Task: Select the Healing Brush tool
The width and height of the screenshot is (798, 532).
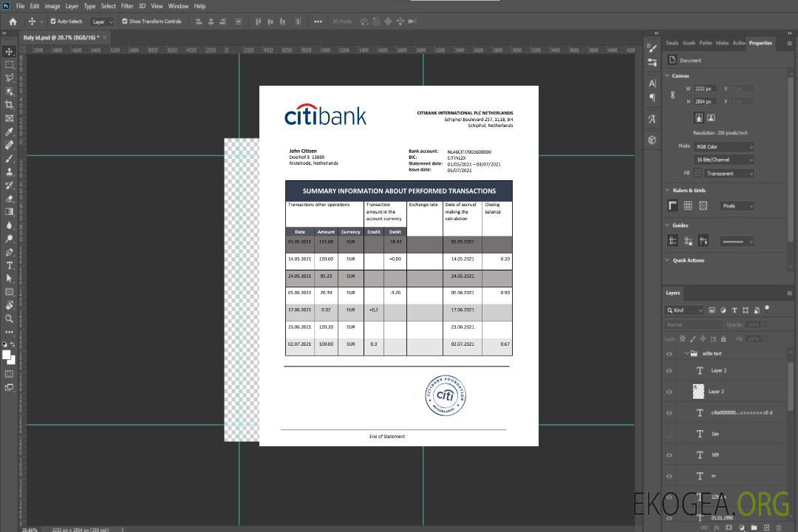Action: click(9, 145)
